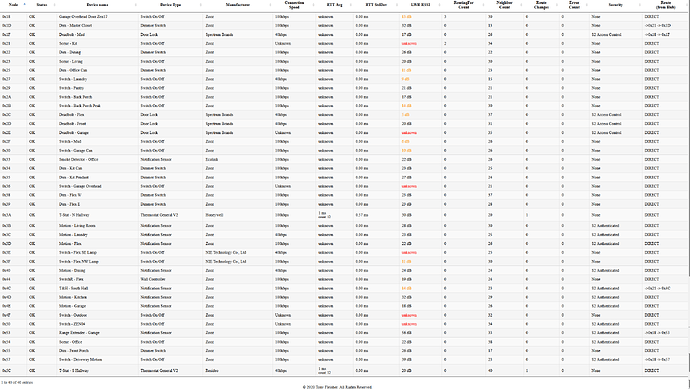Click the Error Count column header
The image size is (690, 389).
(x=574, y=5)
